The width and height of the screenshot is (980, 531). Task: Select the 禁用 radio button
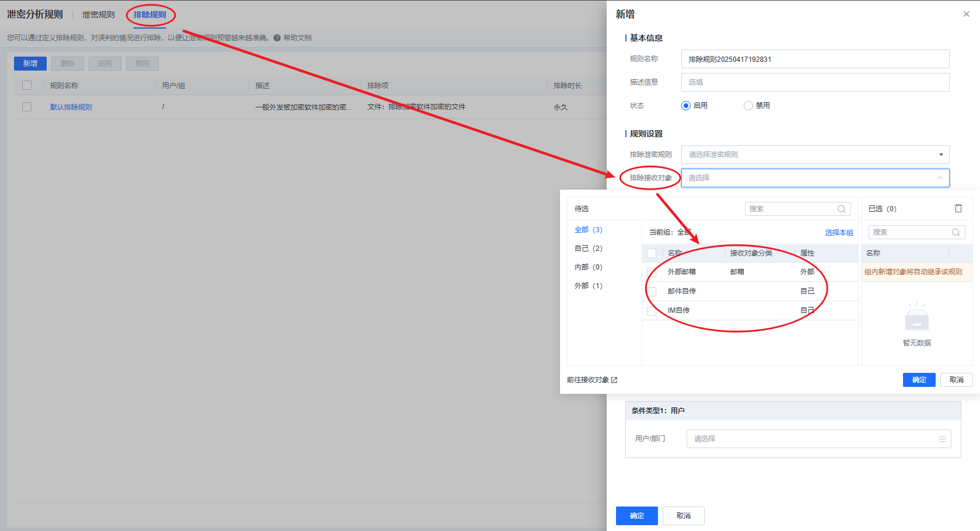[x=748, y=106]
